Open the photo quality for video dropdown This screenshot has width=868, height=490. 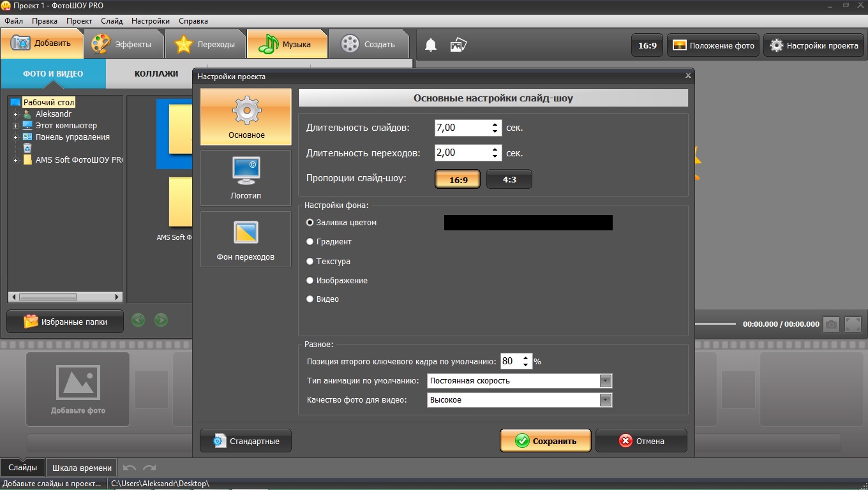pos(605,400)
